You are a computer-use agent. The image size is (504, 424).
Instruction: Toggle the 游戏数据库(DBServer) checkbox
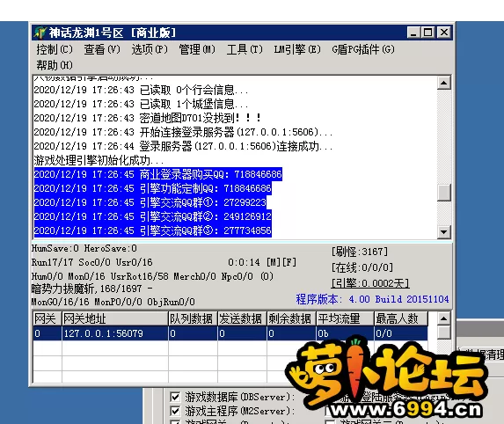(x=175, y=397)
